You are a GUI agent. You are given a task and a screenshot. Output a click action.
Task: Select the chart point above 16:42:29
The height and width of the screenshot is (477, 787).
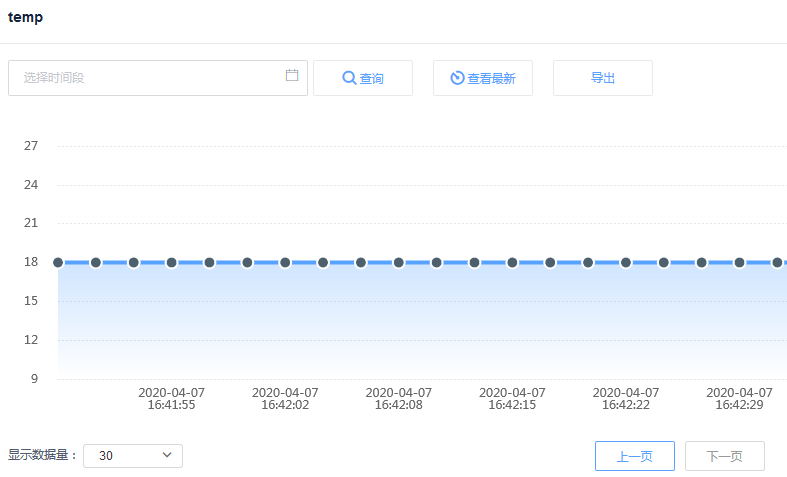(x=739, y=263)
